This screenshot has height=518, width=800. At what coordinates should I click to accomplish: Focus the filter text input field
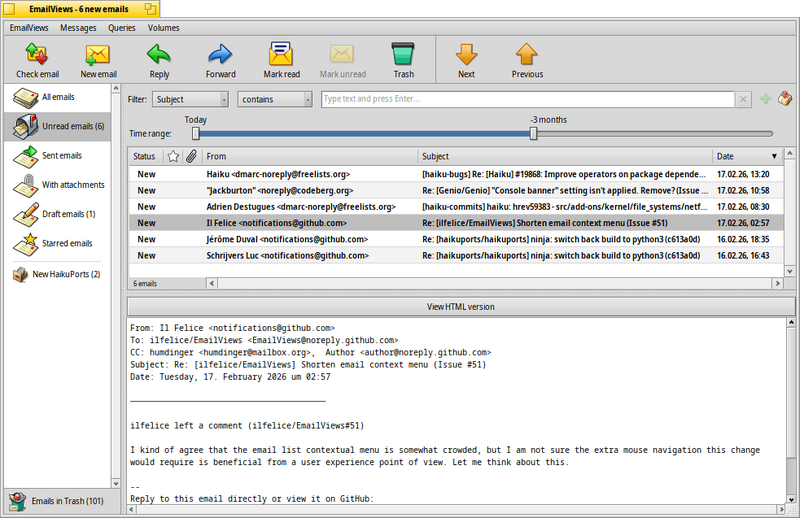point(528,100)
